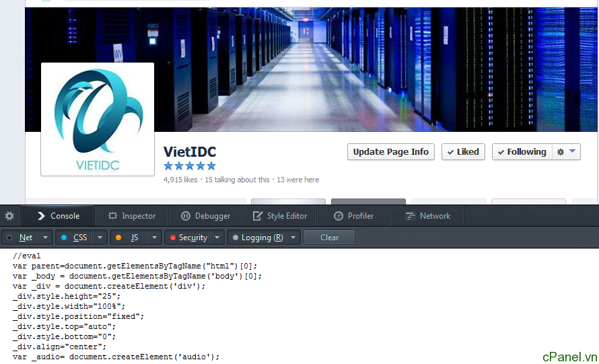This screenshot has height=364, width=599.
Task: Click the createElement('div') console line
Action: 109,286
